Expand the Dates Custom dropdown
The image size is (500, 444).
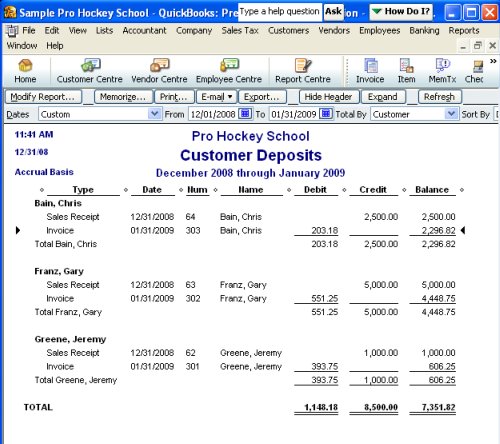coord(154,114)
